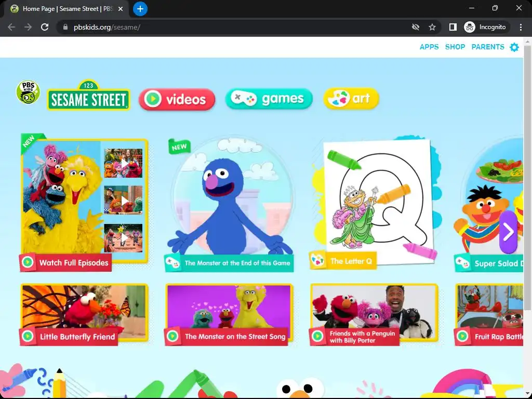Click the APPS link

click(x=429, y=47)
